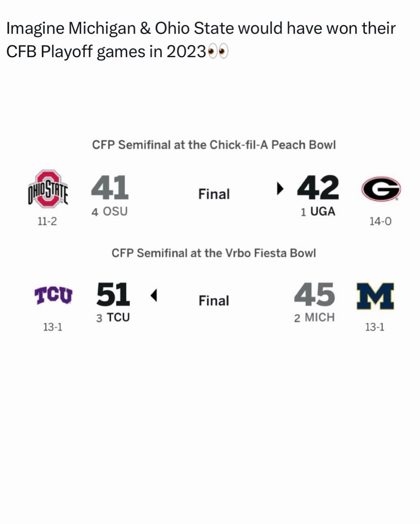Open the CFP Semifinal Peach Bowl heading

pyautogui.click(x=214, y=145)
